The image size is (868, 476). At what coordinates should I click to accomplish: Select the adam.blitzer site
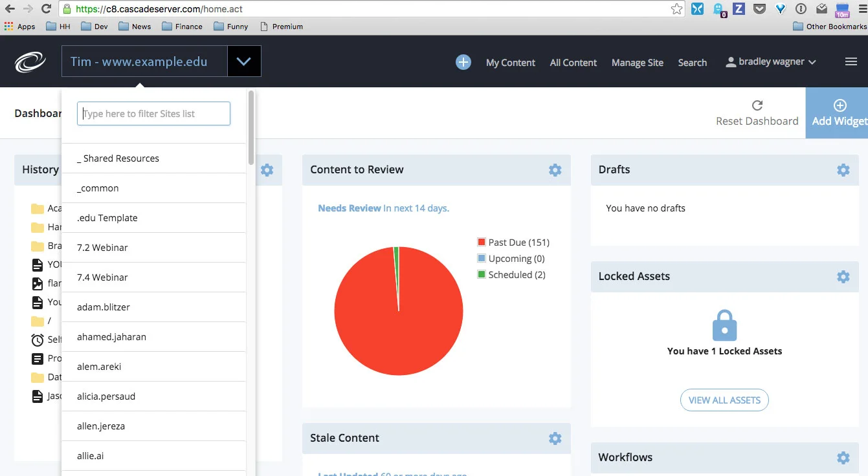click(153, 307)
